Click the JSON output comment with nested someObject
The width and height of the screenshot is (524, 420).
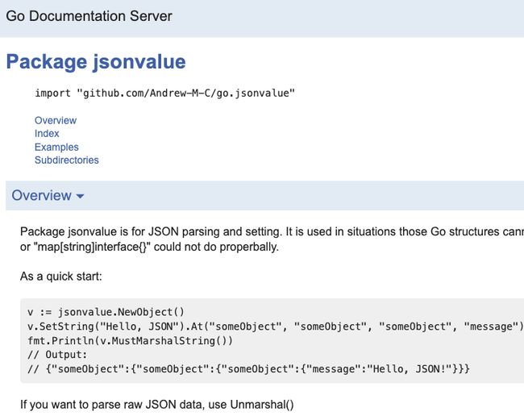(248, 369)
